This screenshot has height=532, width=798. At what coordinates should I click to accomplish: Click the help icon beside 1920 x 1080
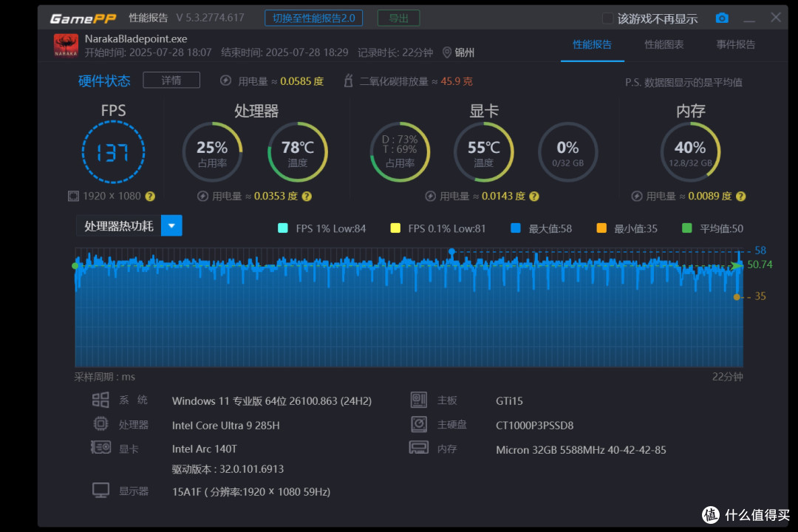[x=150, y=197]
